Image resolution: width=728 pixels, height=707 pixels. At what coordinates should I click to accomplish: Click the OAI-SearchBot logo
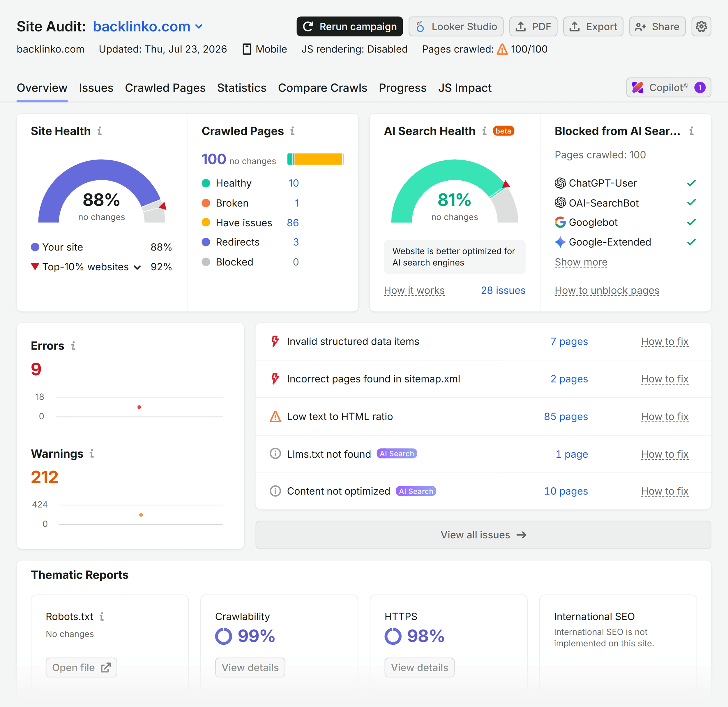(560, 202)
